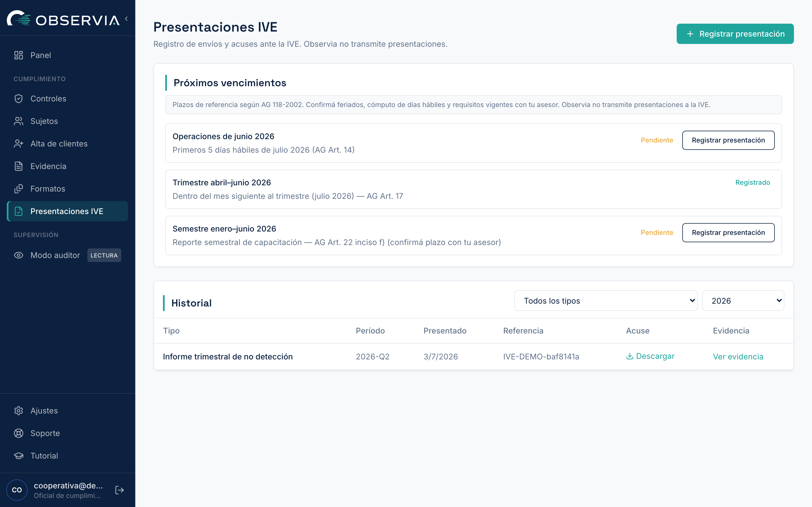This screenshot has width=812, height=507.
Task: Open the 2026 year dropdown
Action: pos(743,301)
